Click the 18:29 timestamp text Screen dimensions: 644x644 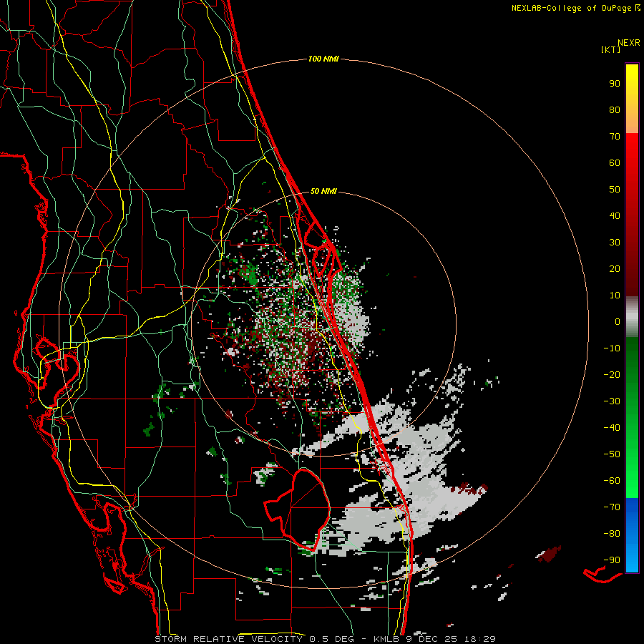pyautogui.click(x=479, y=639)
